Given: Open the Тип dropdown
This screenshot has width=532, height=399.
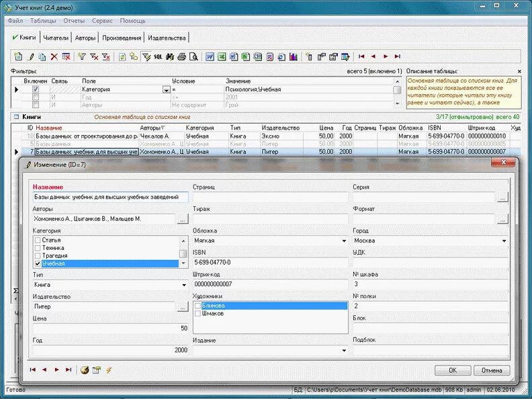Looking at the screenshot, I should (184, 285).
